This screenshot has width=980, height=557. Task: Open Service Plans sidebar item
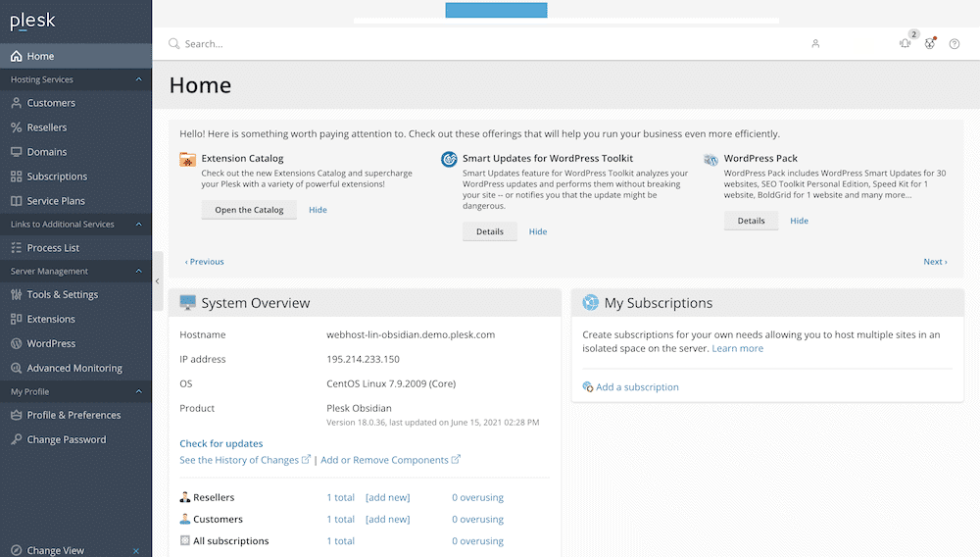tap(75, 201)
